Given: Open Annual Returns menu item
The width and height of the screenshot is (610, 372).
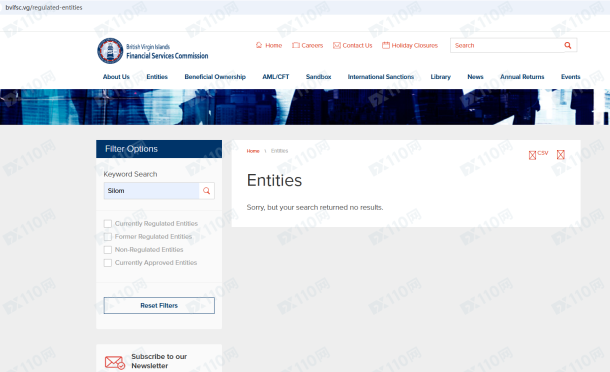Looking at the screenshot, I should (x=522, y=77).
